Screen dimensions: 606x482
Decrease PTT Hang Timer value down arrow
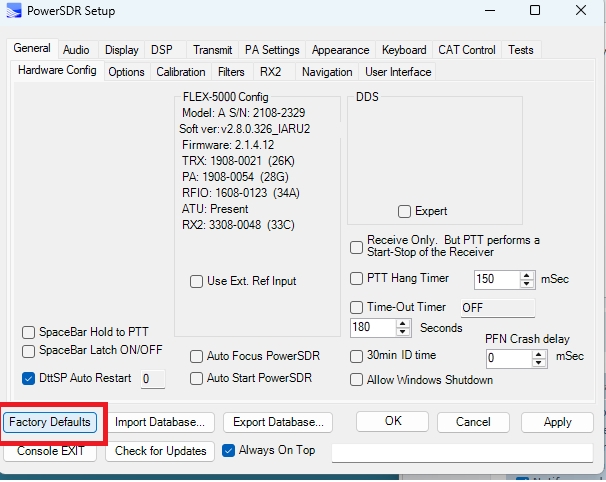(x=526, y=283)
